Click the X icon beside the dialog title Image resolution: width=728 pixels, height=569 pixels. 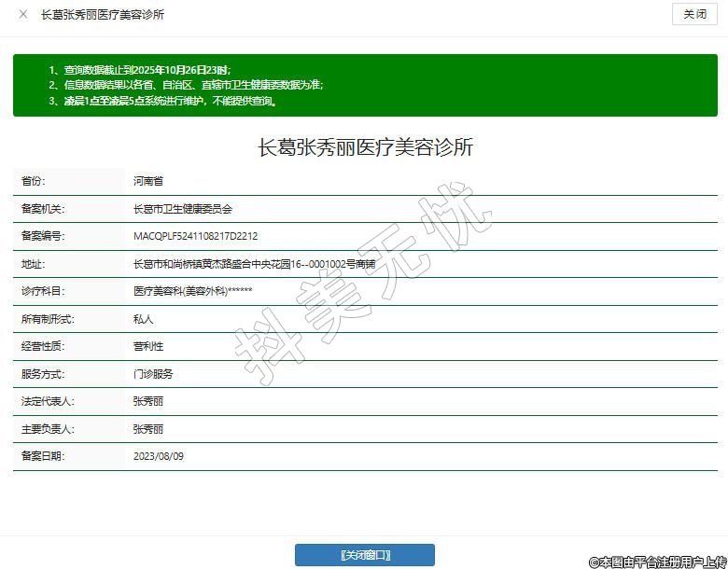pos(23,15)
